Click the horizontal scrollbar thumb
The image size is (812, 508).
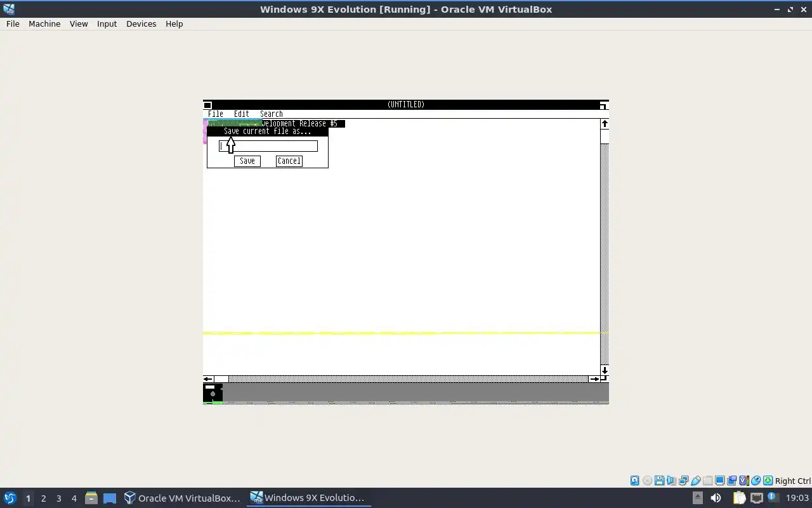tap(221, 379)
